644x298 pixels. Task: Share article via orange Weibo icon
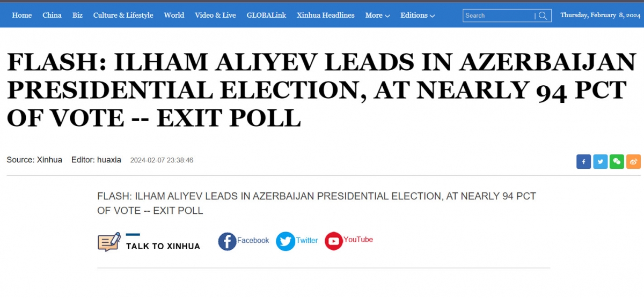click(633, 161)
